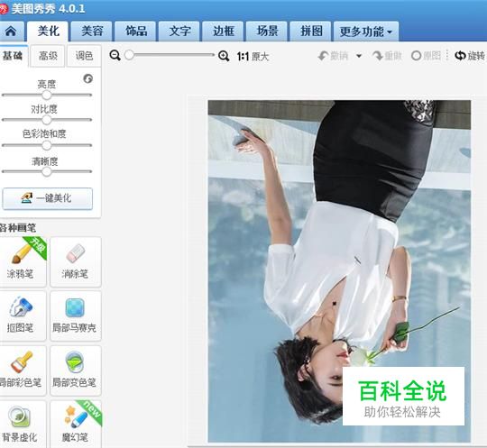Image resolution: width=487 pixels, height=448 pixels.
Task: Click the 撤销 undo button
Action: point(334,56)
